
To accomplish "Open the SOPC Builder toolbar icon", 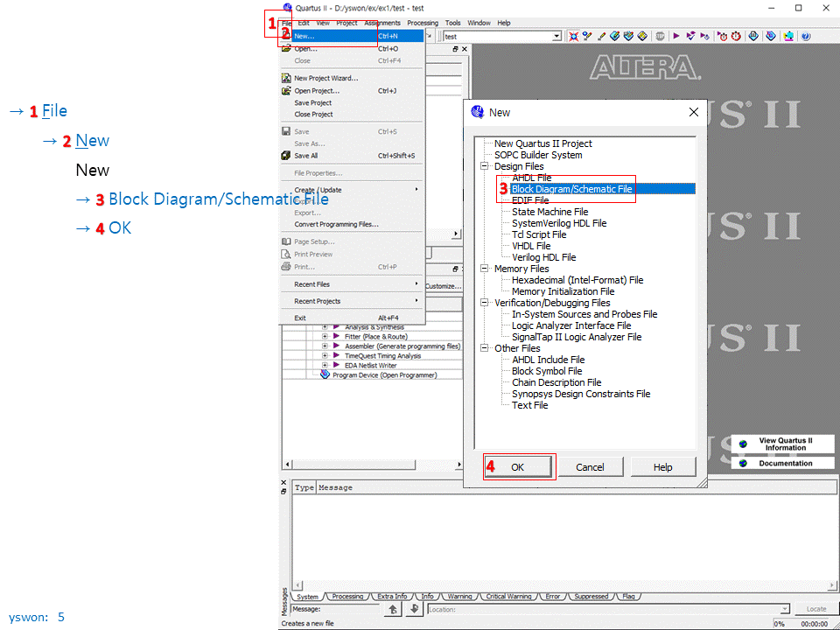I will coord(788,36).
